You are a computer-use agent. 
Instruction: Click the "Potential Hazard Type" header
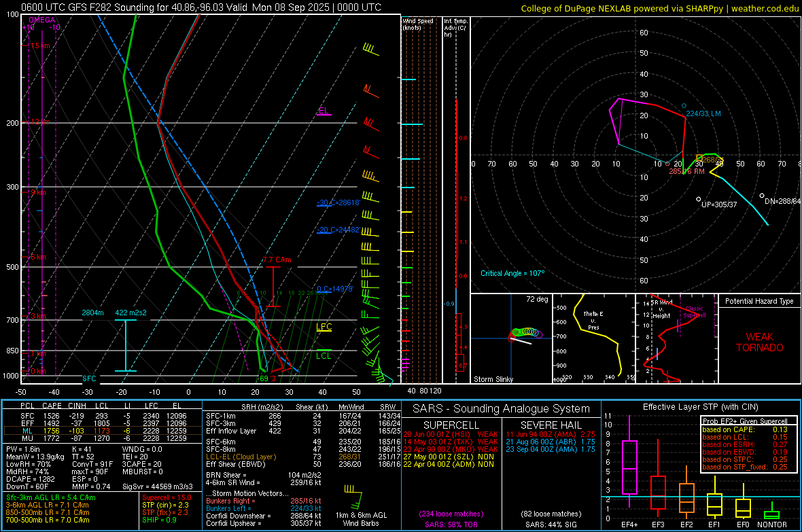(x=760, y=301)
